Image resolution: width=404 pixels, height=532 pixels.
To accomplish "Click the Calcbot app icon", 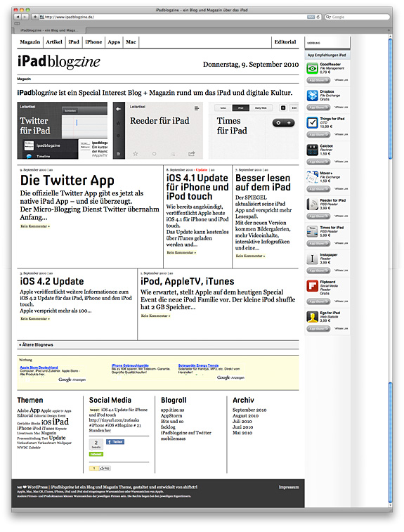I will [312, 150].
